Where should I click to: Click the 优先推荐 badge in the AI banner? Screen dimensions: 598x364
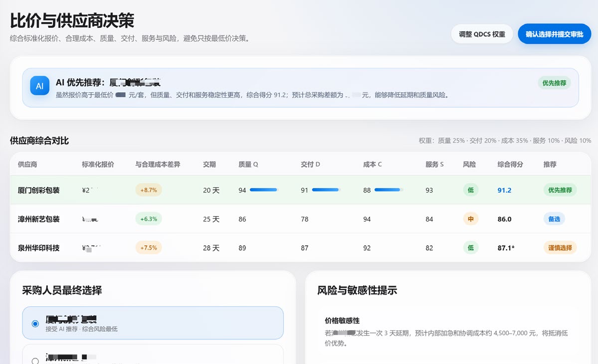coord(554,83)
